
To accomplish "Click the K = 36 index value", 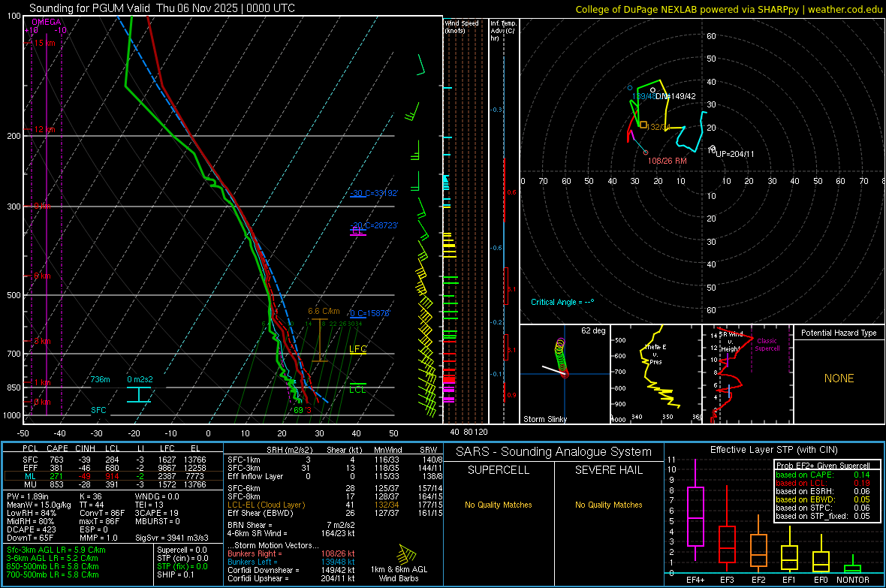I will [x=90, y=496].
